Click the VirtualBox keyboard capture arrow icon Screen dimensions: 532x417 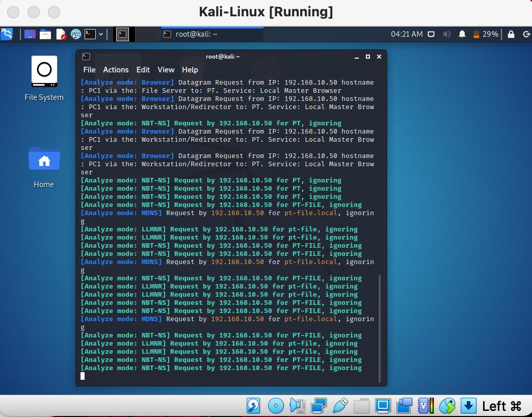click(x=468, y=405)
